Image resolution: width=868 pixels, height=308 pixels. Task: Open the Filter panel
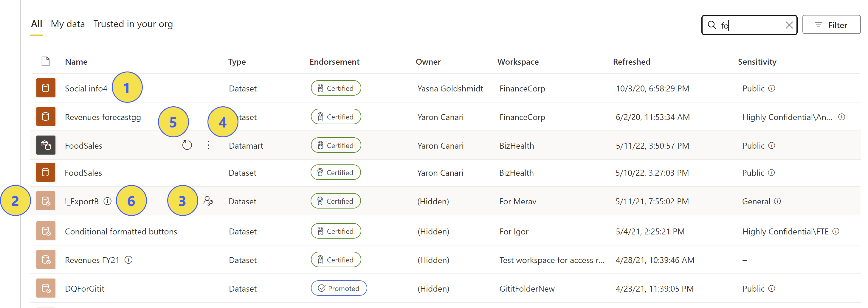point(831,24)
